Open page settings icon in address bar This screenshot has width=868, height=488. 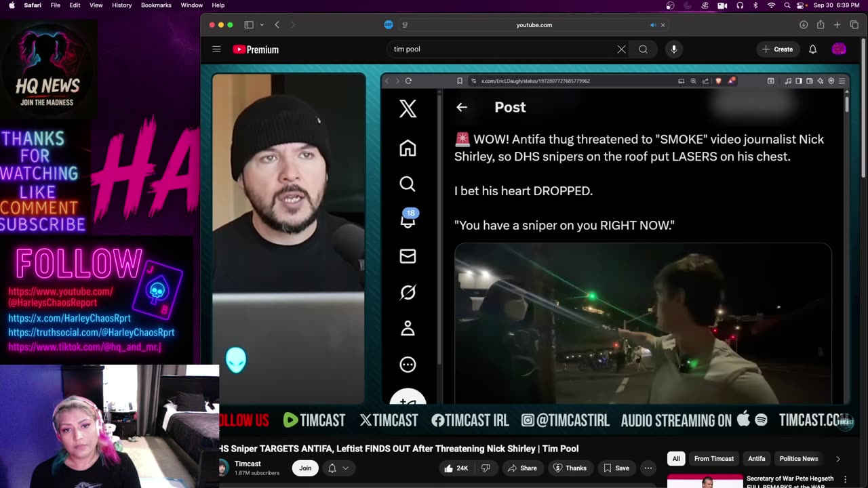(405, 25)
